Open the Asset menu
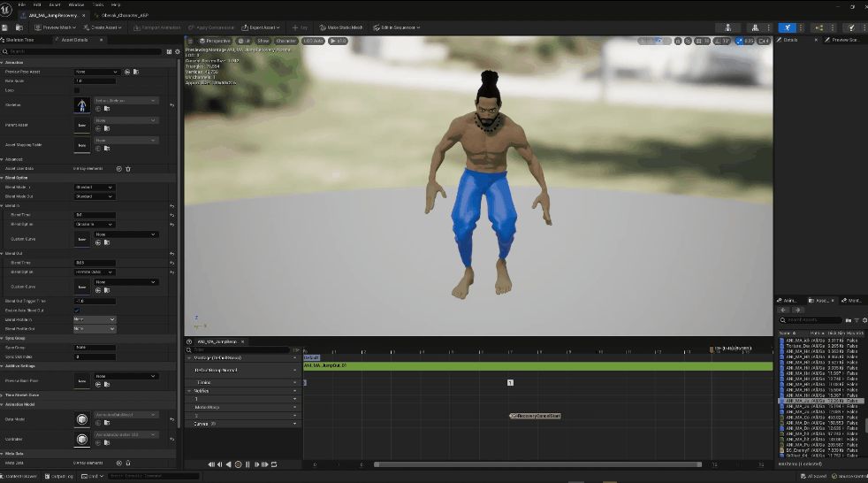The height and width of the screenshot is (483, 868). pyautogui.click(x=55, y=4)
